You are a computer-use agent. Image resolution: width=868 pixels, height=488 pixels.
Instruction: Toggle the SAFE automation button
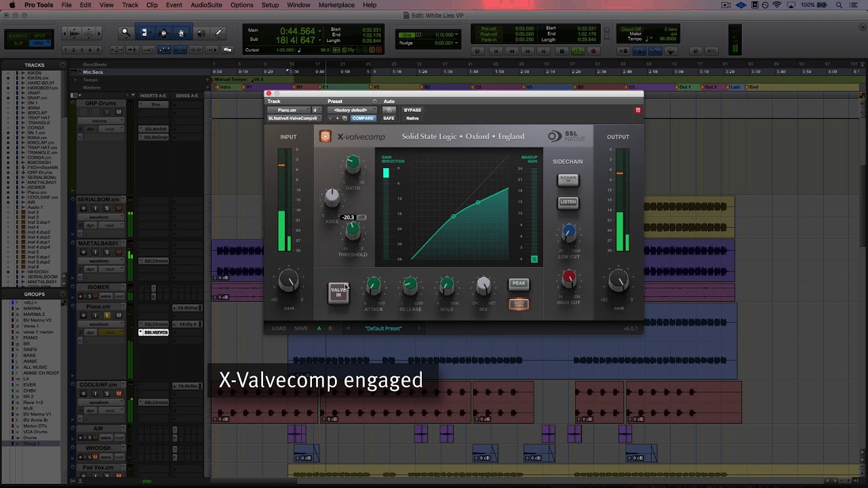(389, 118)
